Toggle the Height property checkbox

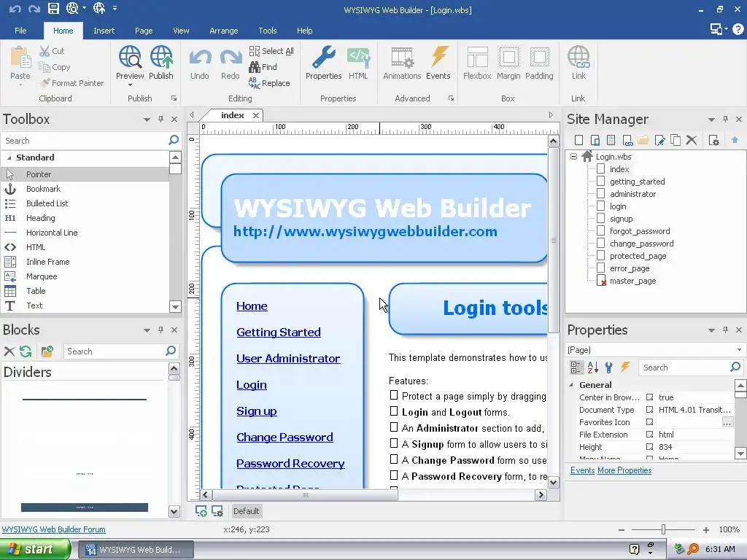click(649, 447)
